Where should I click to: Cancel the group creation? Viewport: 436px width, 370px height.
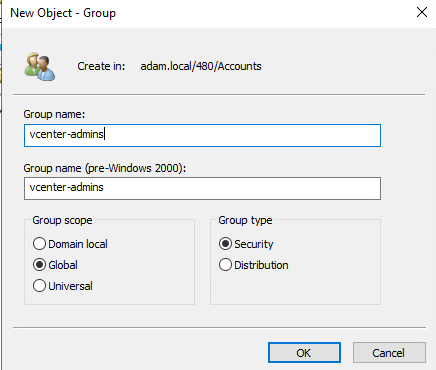tap(389, 353)
